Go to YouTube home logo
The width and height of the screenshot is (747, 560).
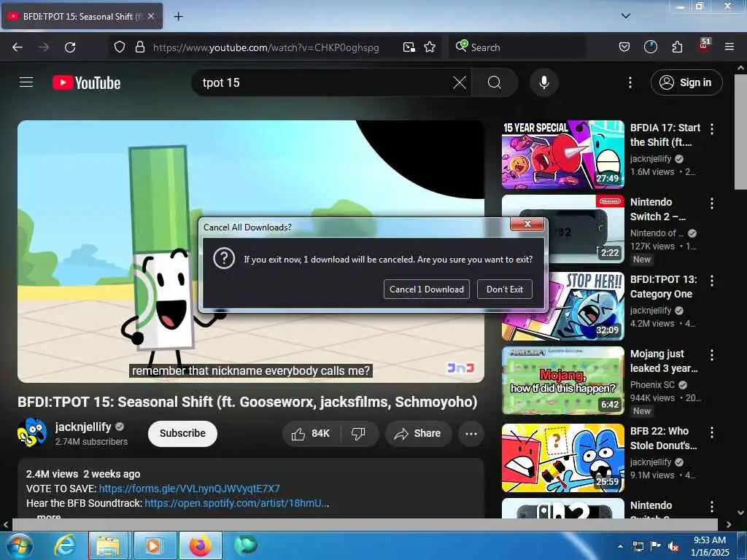[86, 83]
